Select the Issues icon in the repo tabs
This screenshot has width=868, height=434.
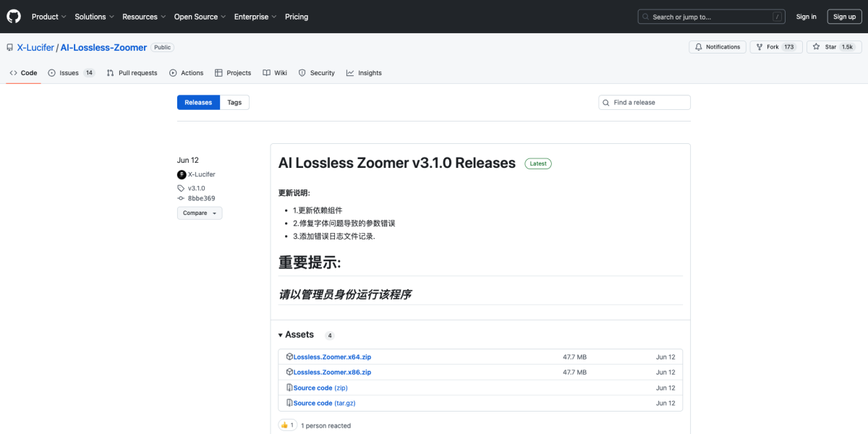point(51,72)
